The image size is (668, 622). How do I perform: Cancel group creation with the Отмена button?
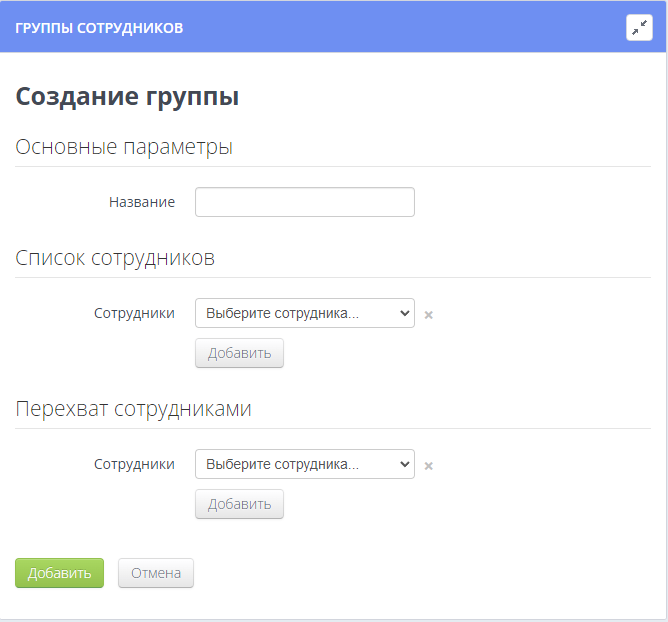point(155,573)
